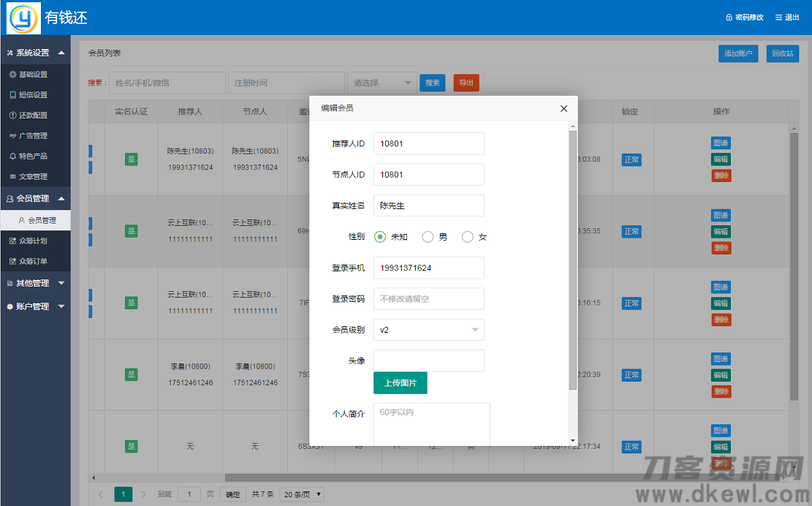
Task: Click the 添加账户 button
Action: (737, 53)
